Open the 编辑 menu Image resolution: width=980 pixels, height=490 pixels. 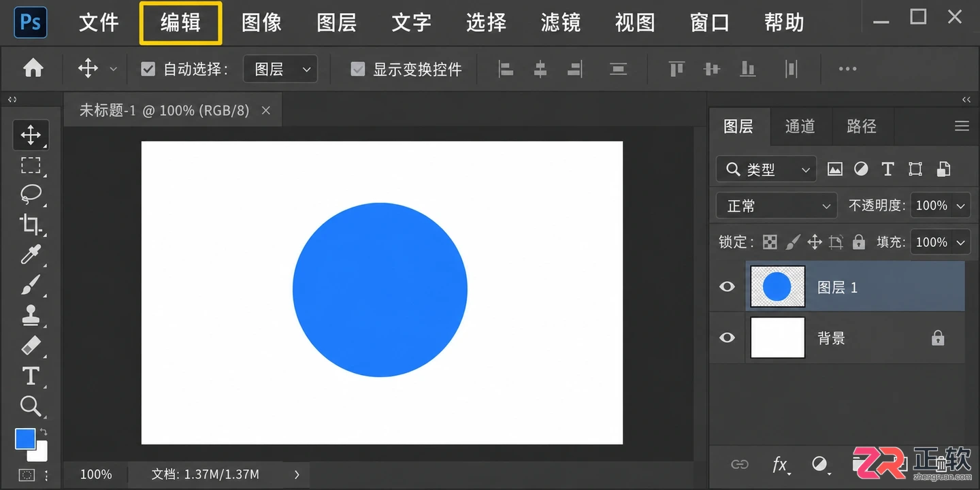(x=180, y=22)
